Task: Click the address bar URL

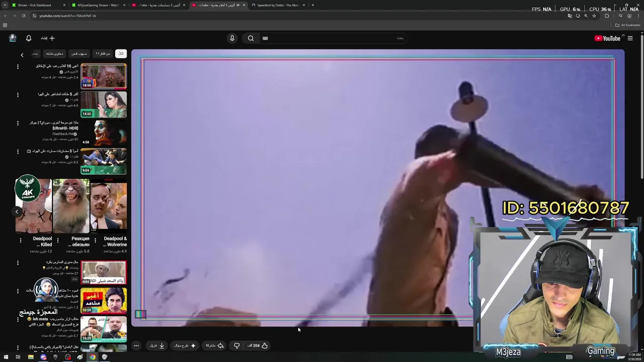Action: coord(67,16)
